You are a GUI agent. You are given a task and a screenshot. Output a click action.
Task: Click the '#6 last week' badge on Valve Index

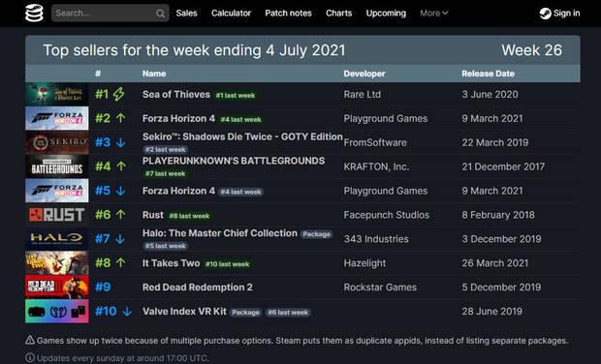click(x=288, y=313)
